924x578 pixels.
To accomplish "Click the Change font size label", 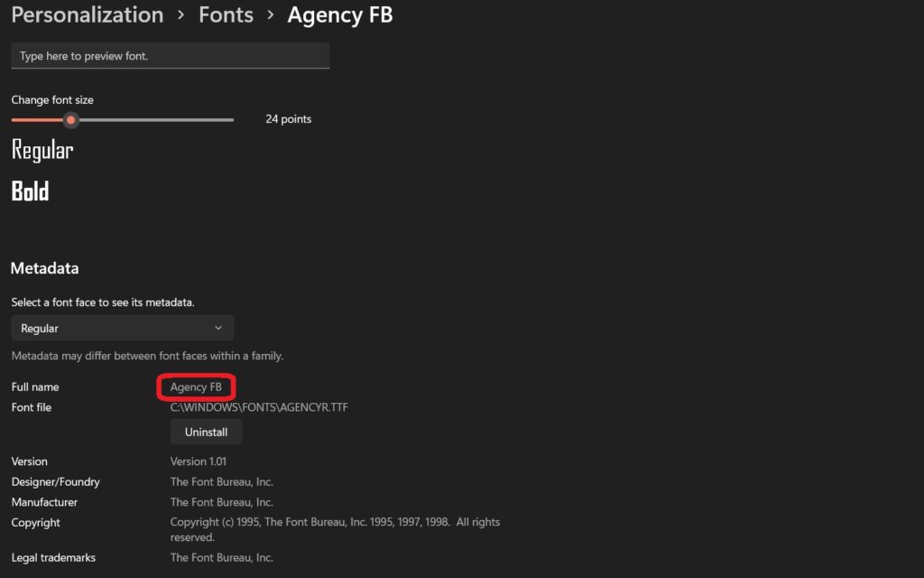I will pos(52,99).
